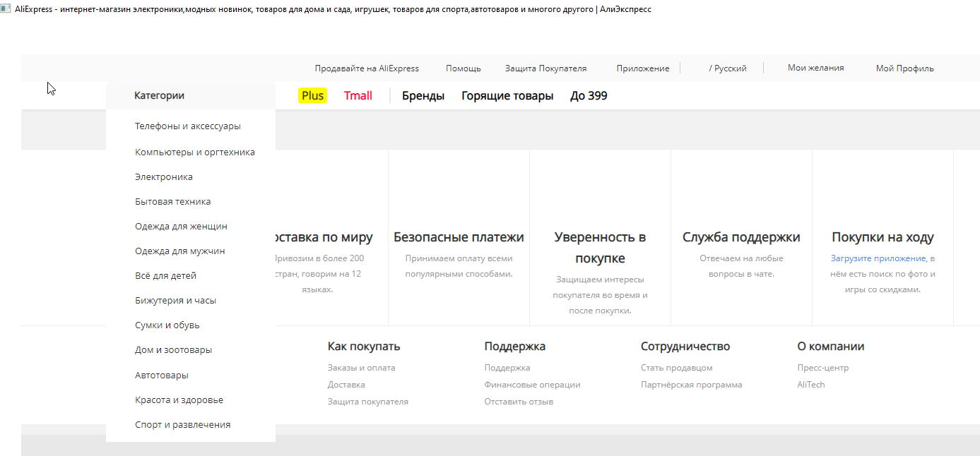Open footer link Защита покупателя under Как покупать
980x456 pixels.
point(368,402)
